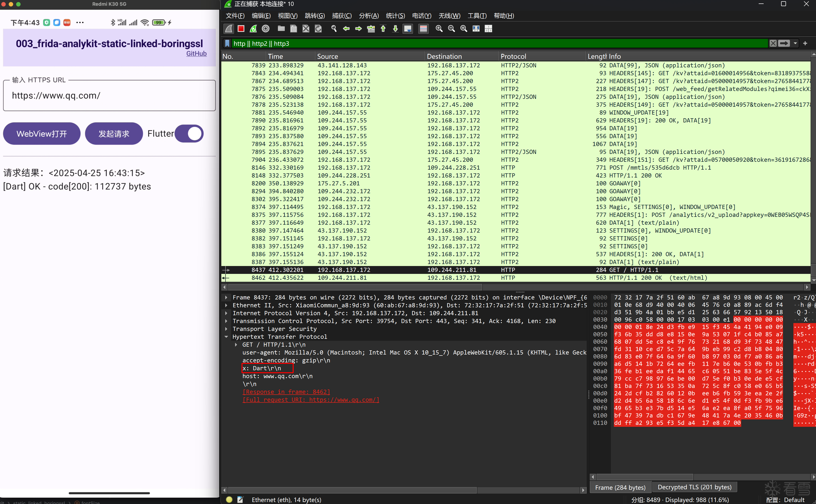Open the 分析(A) menu
The image size is (816, 504).
[x=368, y=16]
